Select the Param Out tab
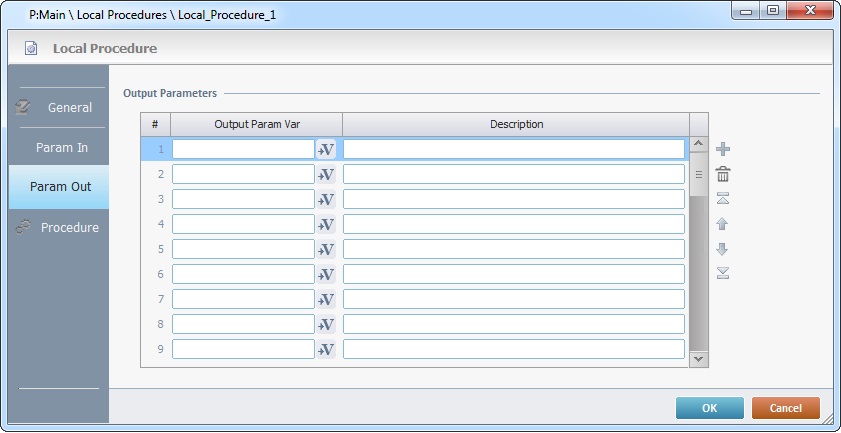 coord(59,187)
